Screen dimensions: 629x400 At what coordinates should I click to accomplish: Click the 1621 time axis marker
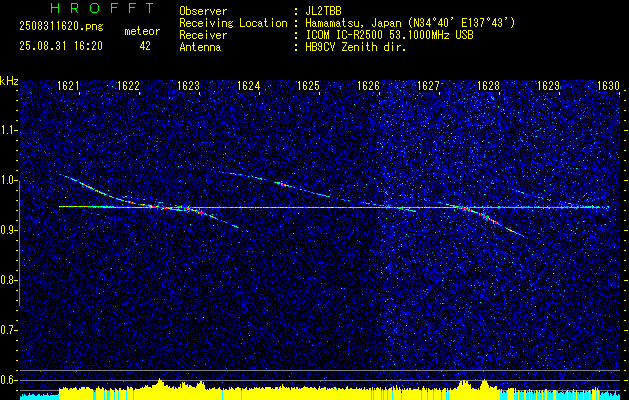68,86
